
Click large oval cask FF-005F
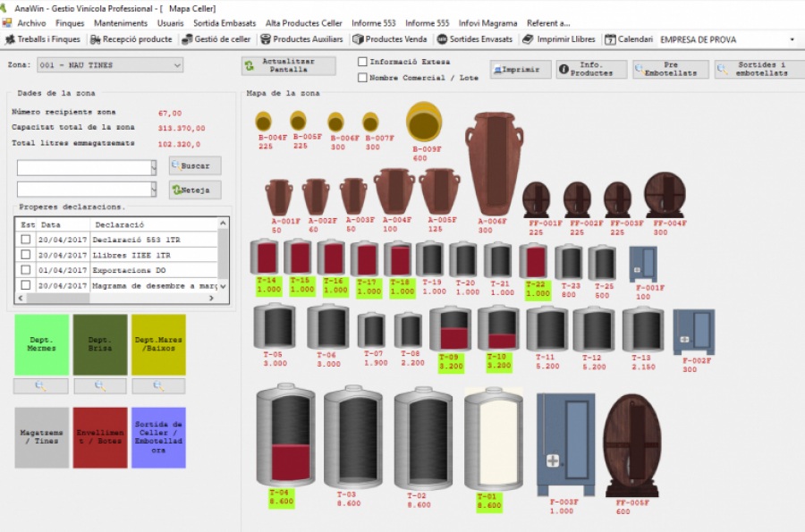[x=632, y=444]
